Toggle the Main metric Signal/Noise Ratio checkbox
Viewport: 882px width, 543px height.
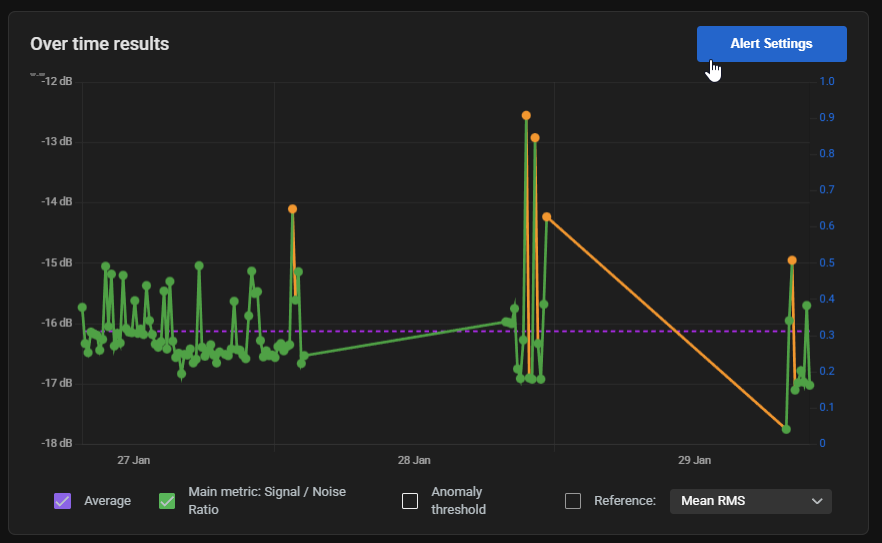tap(167, 501)
